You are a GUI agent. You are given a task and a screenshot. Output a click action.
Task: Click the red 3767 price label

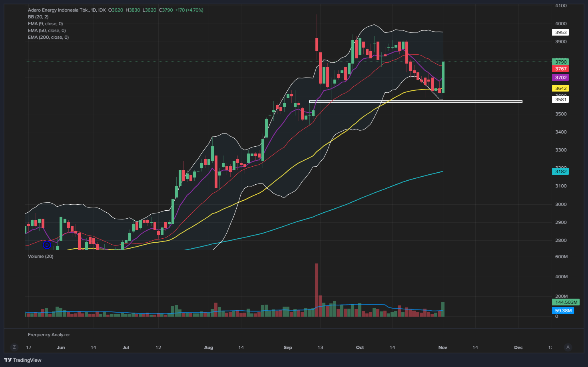[x=560, y=69]
